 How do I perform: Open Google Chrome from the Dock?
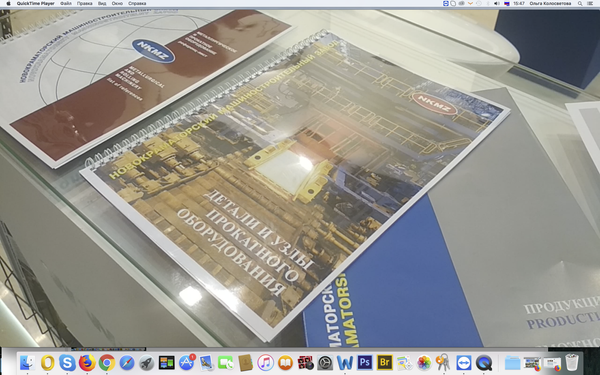(x=107, y=362)
